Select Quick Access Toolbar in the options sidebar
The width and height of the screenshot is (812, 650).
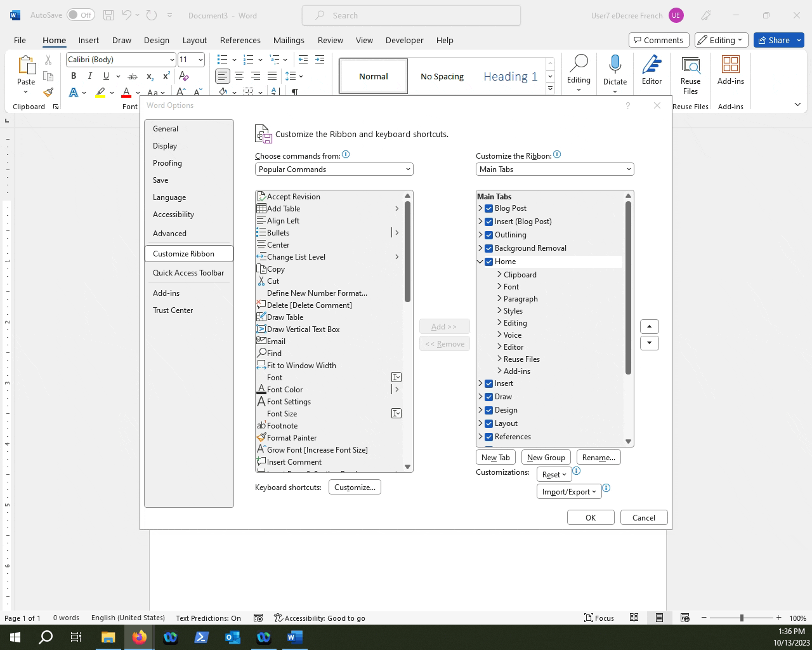tap(188, 272)
